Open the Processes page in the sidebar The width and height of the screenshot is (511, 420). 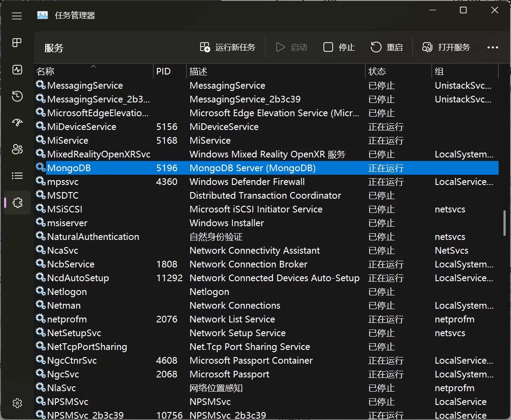point(17,43)
